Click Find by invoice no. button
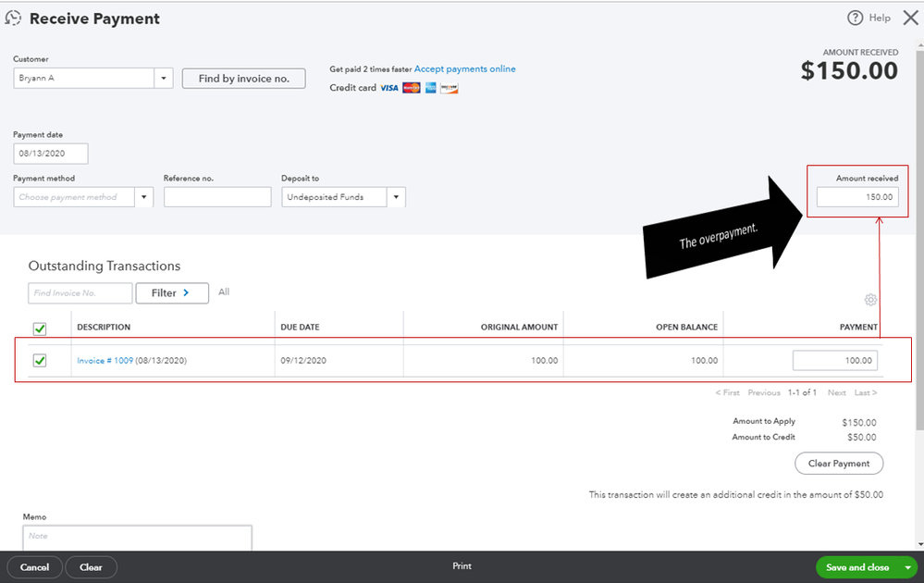 [x=244, y=79]
